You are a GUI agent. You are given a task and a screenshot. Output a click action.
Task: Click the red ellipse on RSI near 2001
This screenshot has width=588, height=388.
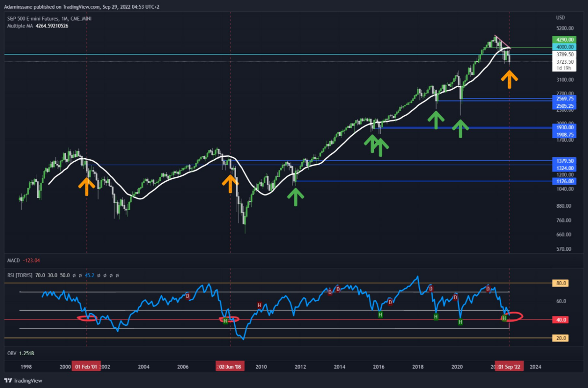[x=87, y=318]
